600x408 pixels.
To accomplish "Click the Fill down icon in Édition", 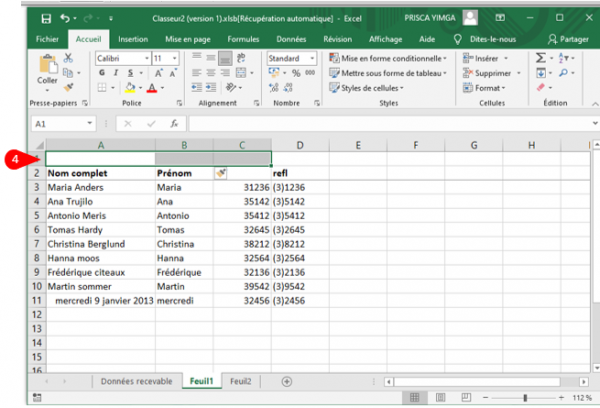I will pyautogui.click(x=541, y=73).
